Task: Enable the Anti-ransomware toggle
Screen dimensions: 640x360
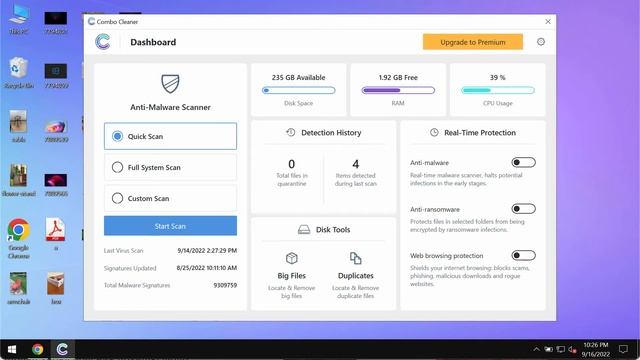Action: 523,209
